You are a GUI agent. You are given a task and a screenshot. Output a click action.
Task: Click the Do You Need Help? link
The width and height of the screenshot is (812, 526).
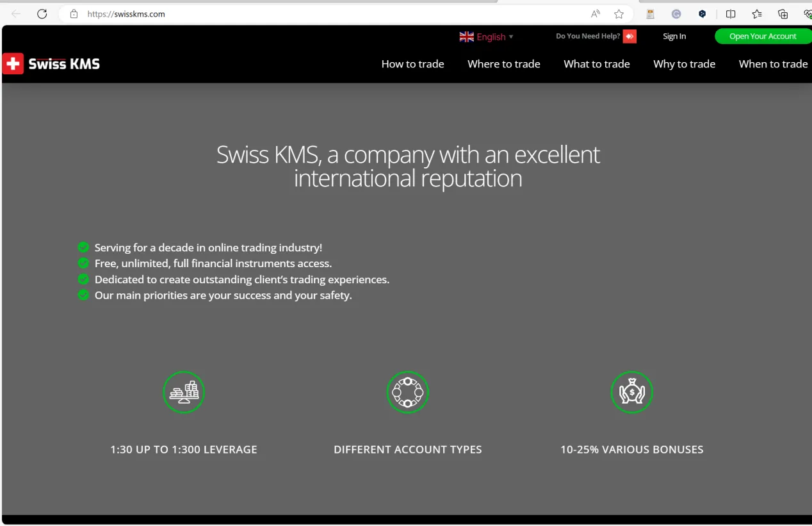[x=588, y=37]
